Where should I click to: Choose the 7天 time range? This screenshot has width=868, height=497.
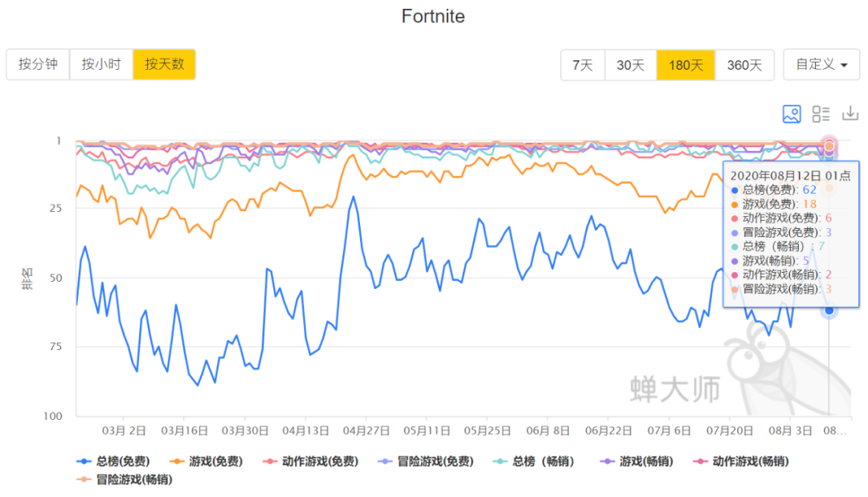click(583, 65)
